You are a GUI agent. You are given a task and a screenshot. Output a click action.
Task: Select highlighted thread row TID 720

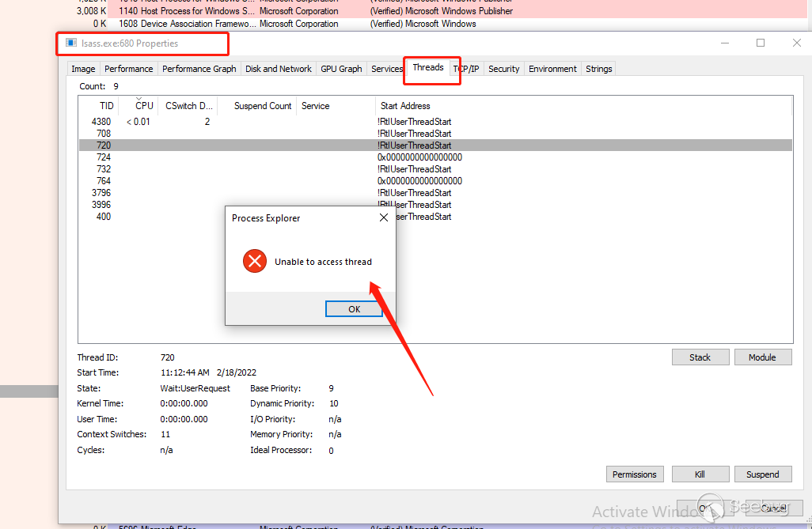[435, 145]
